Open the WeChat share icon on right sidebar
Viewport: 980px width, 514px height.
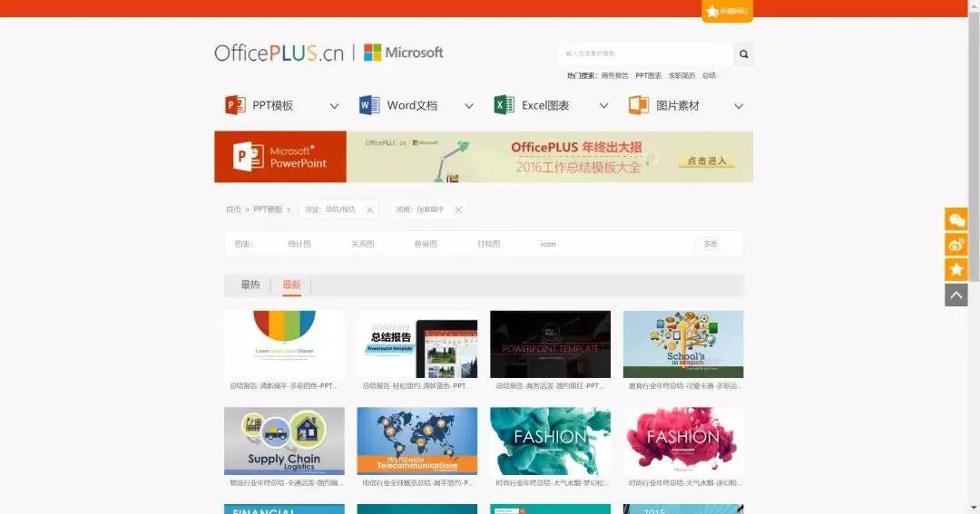click(x=956, y=220)
